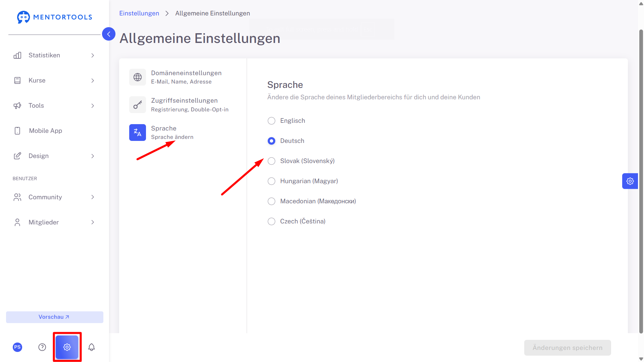Click the Domäneneinstellungen globe icon

(138, 77)
